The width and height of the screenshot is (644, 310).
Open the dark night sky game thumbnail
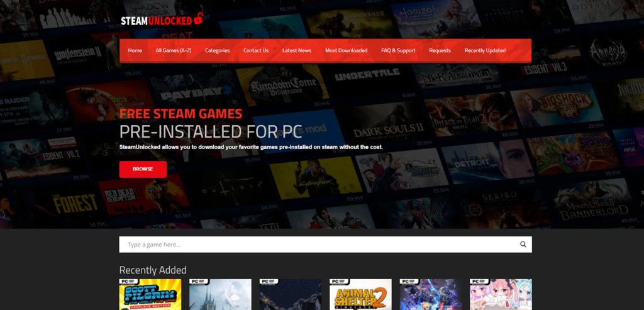coord(291,294)
